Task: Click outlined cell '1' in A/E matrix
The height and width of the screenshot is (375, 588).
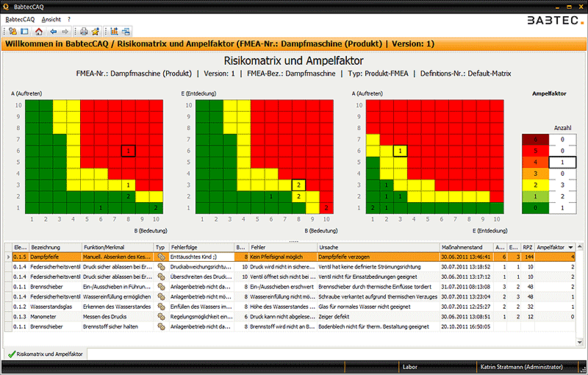Action: pos(400,151)
